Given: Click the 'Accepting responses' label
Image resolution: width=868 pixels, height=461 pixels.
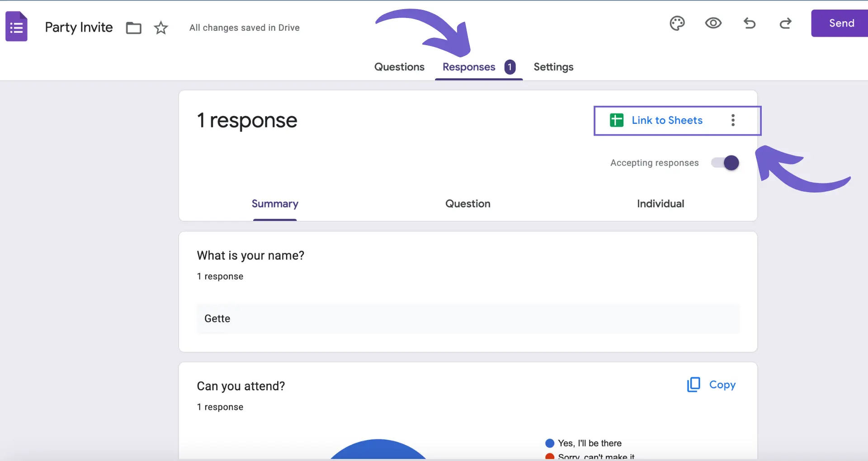Looking at the screenshot, I should [654, 163].
